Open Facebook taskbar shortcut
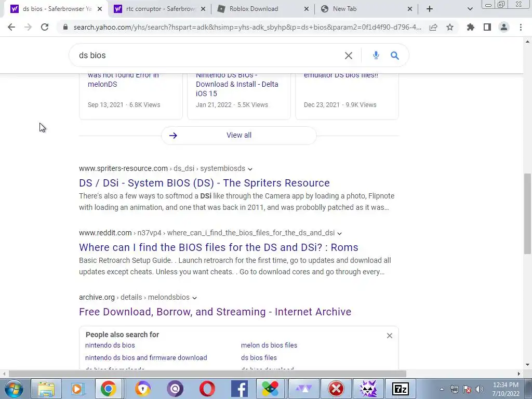The image size is (532, 399). tap(239, 389)
